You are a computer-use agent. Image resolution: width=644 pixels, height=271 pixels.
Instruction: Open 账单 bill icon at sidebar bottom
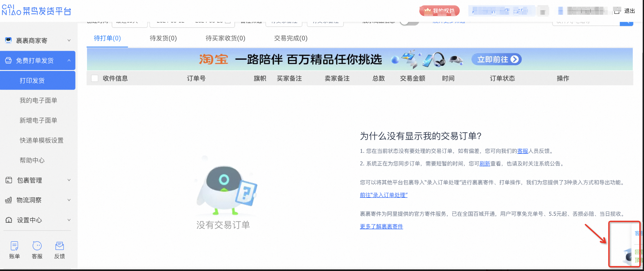14,246
